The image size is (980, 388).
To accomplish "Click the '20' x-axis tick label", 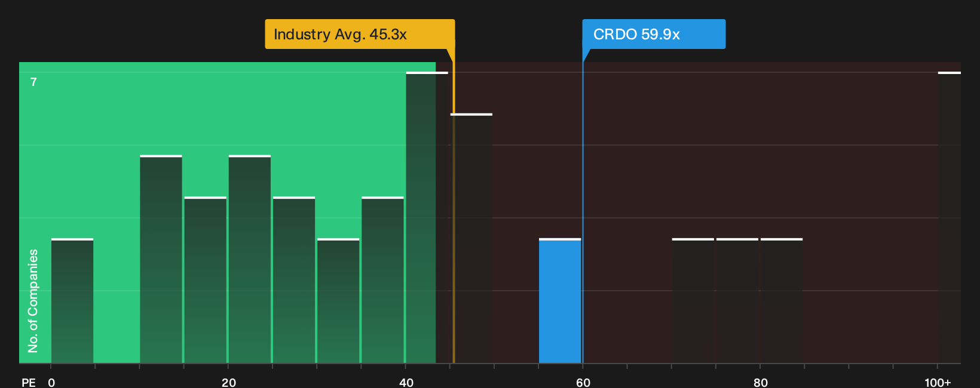I will (229, 382).
